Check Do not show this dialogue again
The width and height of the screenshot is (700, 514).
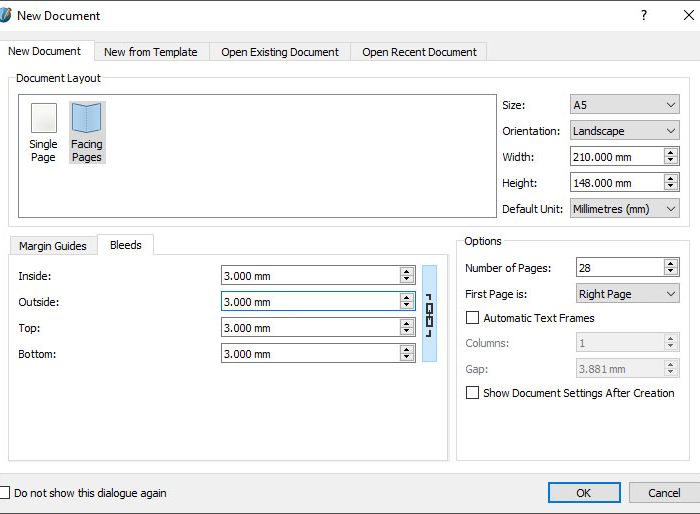click(6, 493)
